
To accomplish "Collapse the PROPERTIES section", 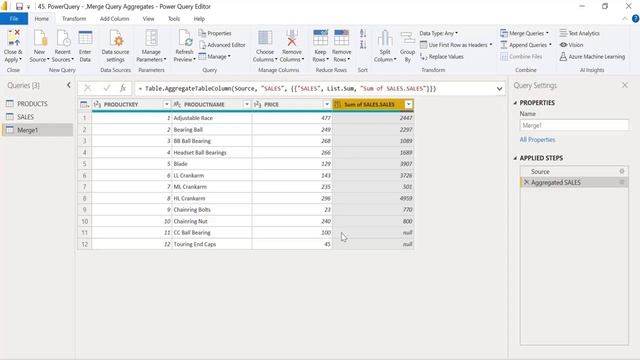I will 515,103.
